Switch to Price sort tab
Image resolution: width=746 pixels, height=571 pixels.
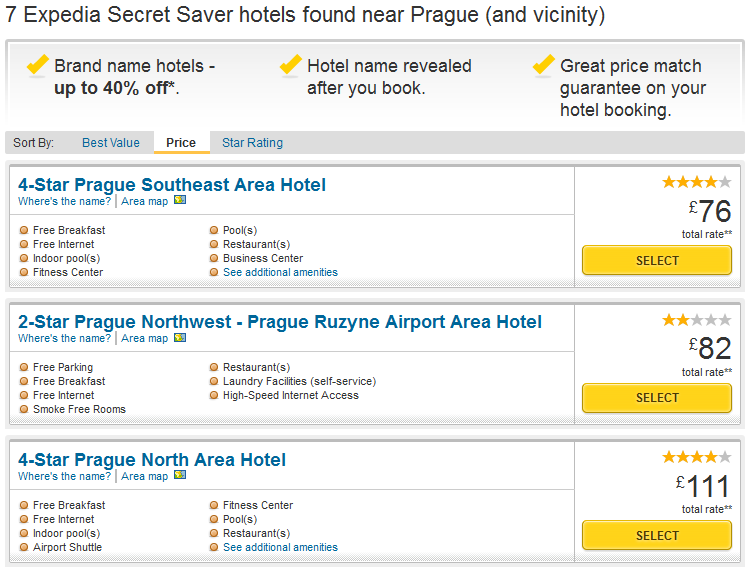coord(181,143)
